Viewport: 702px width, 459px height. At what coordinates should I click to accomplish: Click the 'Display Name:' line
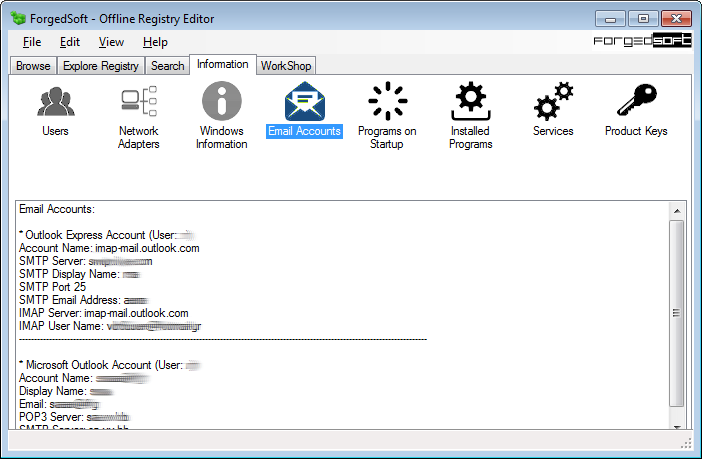(66, 391)
